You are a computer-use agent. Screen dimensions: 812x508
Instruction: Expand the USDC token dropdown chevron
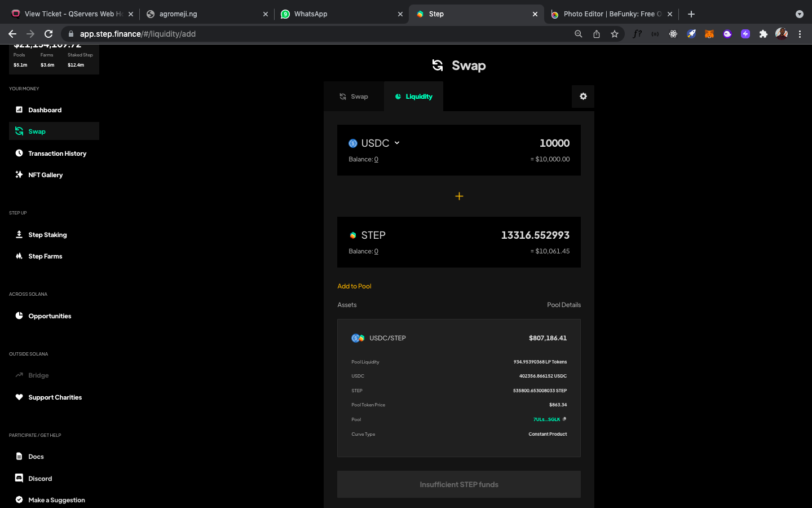point(397,143)
